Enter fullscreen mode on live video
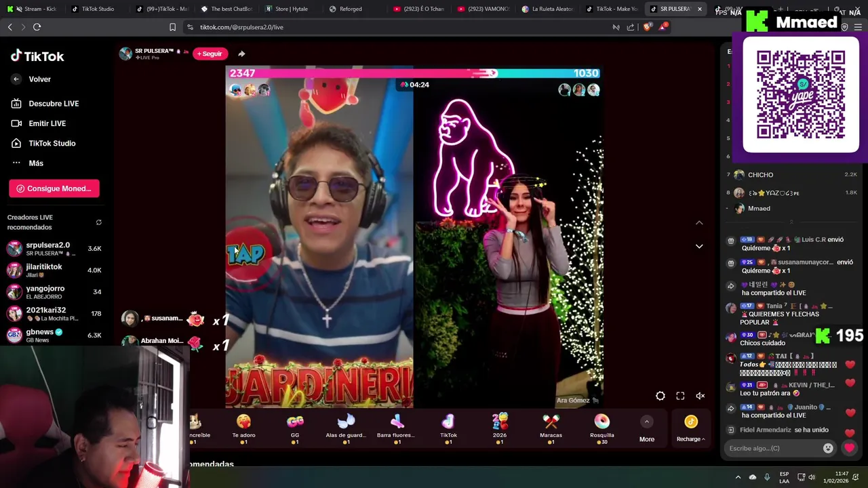 pyautogui.click(x=680, y=396)
